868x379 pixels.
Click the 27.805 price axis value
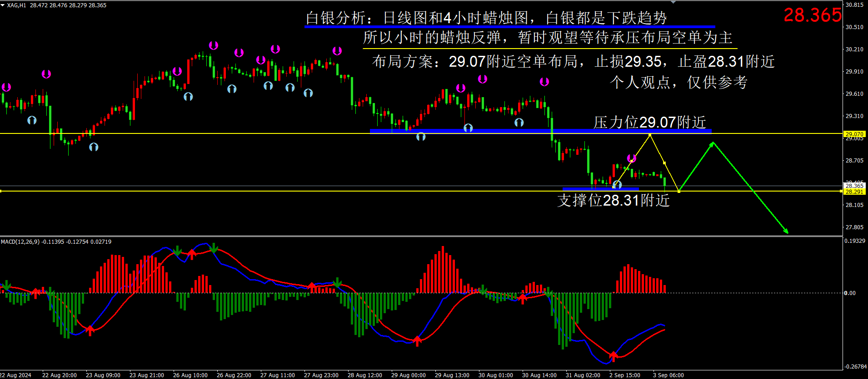pyautogui.click(x=854, y=227)
